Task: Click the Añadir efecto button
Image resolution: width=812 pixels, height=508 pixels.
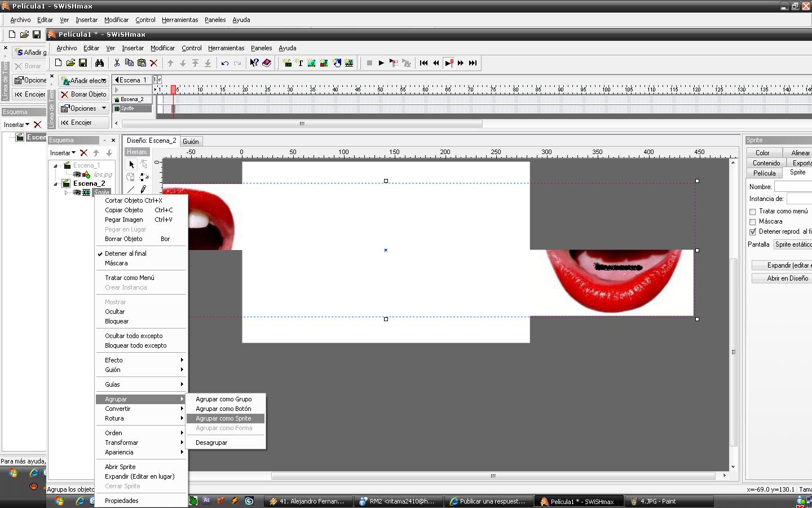Action: pyautogui.click(x=83, y=81)
